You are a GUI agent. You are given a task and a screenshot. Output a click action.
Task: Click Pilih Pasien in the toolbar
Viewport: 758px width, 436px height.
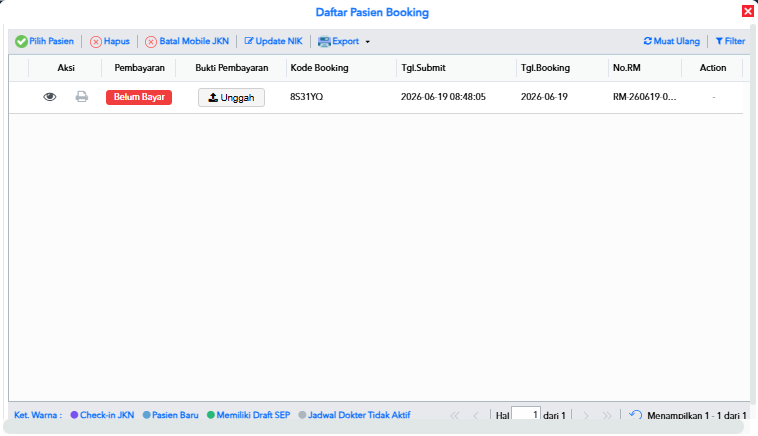[44, 42]
